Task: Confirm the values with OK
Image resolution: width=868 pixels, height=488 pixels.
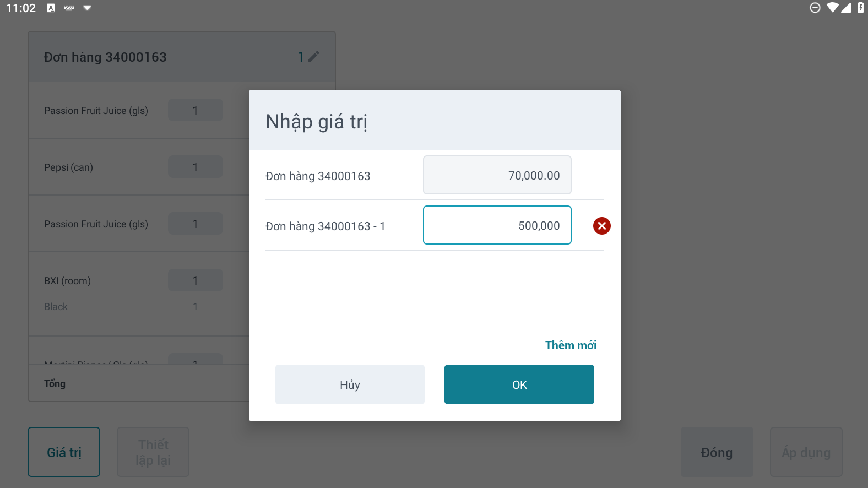Action: point(519,384)
